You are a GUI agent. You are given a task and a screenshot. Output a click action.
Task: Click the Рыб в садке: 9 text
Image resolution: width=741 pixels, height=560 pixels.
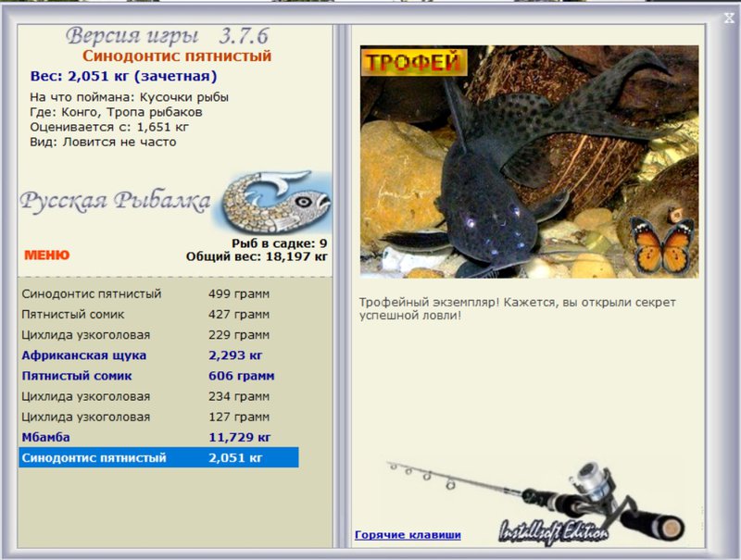(280, 243)
